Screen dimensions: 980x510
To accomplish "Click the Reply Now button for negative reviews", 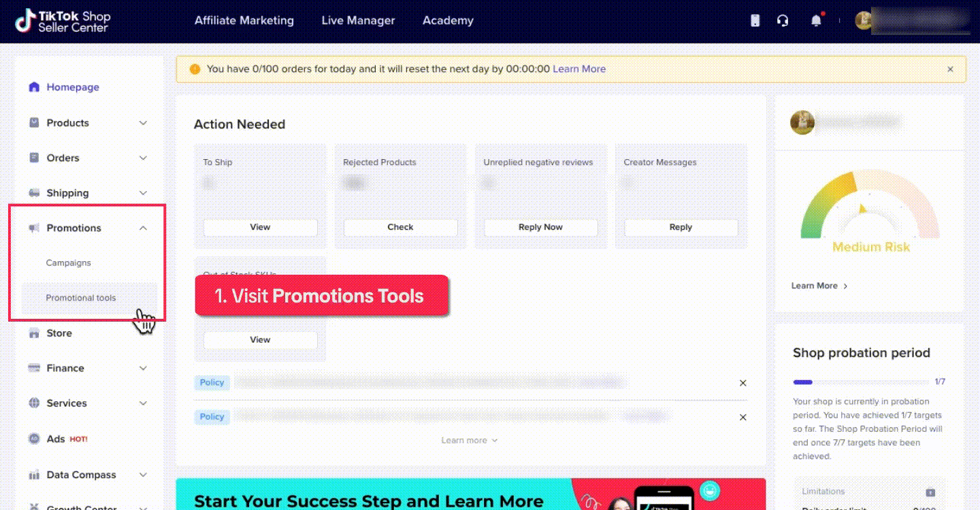I will pos(540,226).
